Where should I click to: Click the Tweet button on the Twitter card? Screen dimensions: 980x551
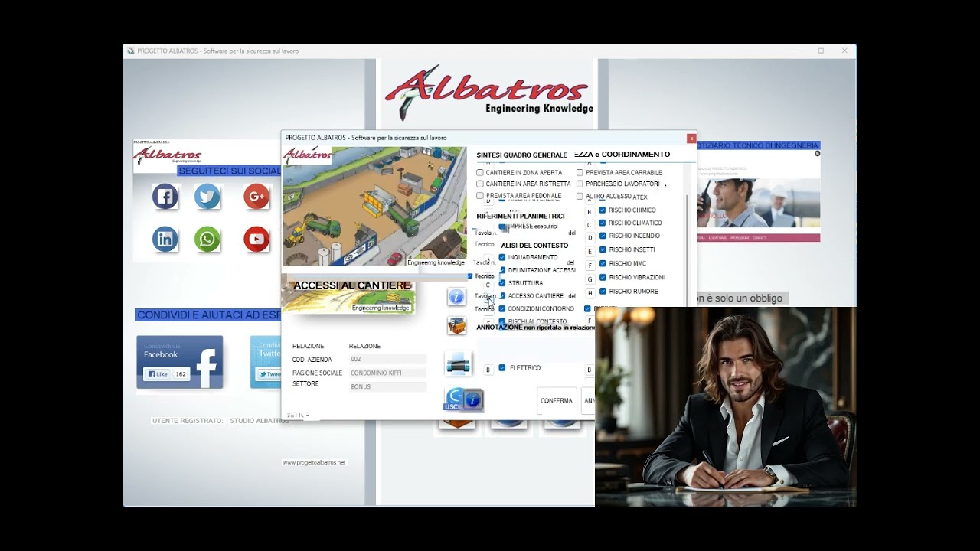(x=269, y=374)
